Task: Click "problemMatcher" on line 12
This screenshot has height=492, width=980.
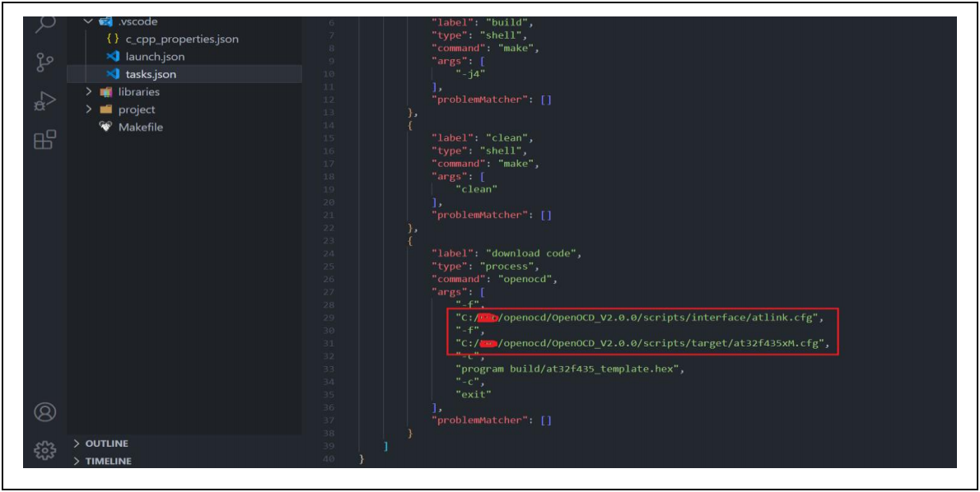Action: click(479, 100)
